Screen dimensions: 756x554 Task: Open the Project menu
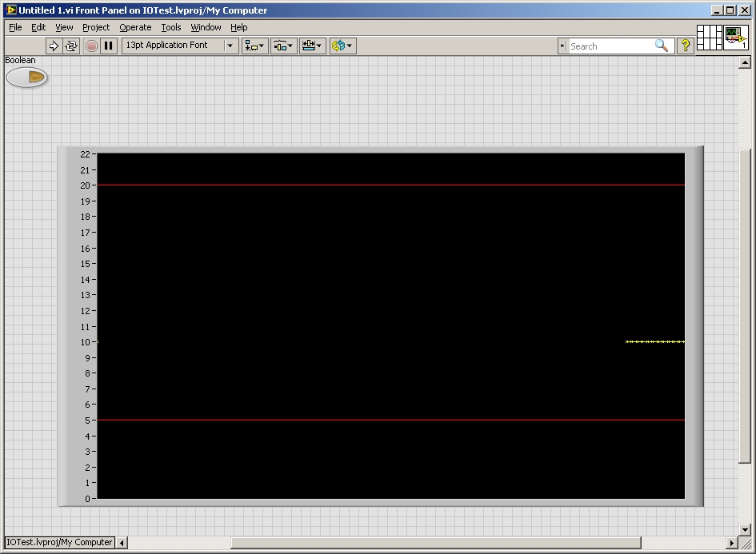[x=96, y=27]
